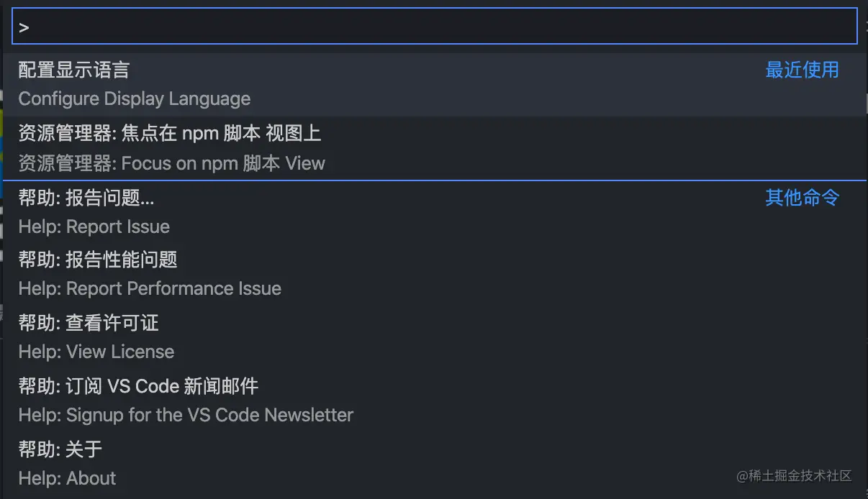The width and height of the screenshot is (868, 499).
Task: Run 资源管理器: 焦点在 npm 脚本 视图上
Action: [170, 133]
